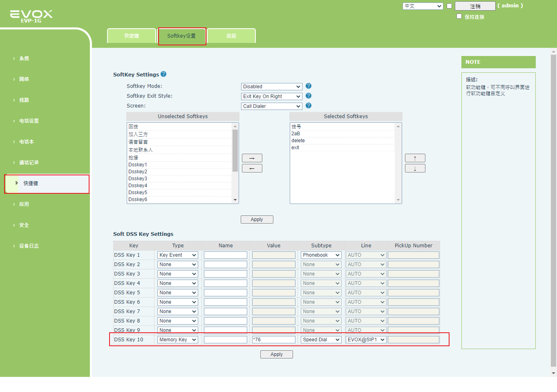557x392 pixels.
Task: Switch to the 快捷键 top tab
Action: (132, 36)
